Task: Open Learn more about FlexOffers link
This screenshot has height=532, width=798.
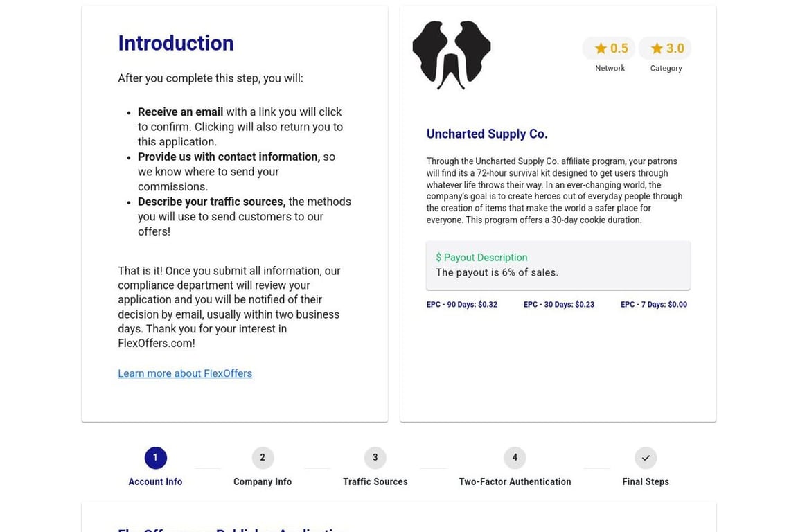Action: [x=185, y=373]
